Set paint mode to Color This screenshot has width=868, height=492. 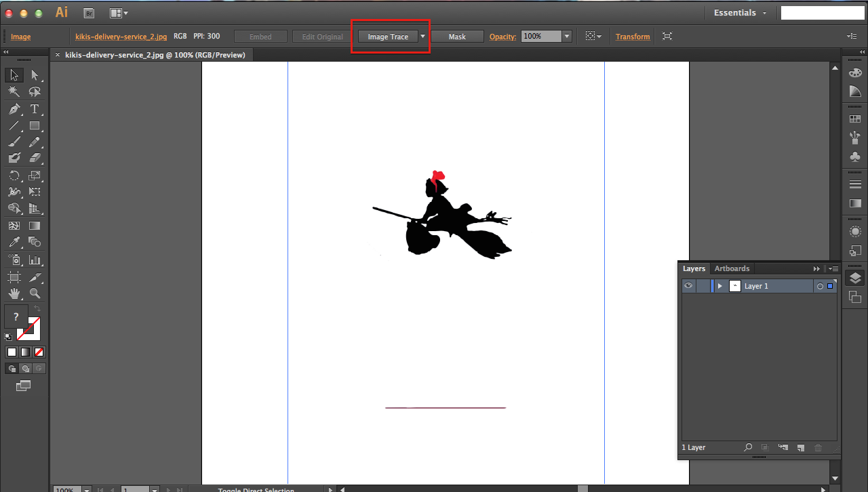[x=12, y=352]
